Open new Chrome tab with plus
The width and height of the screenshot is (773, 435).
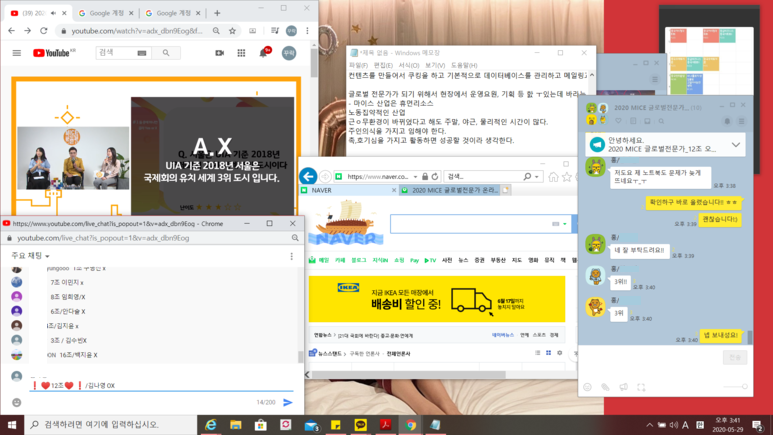pos(217,13)
